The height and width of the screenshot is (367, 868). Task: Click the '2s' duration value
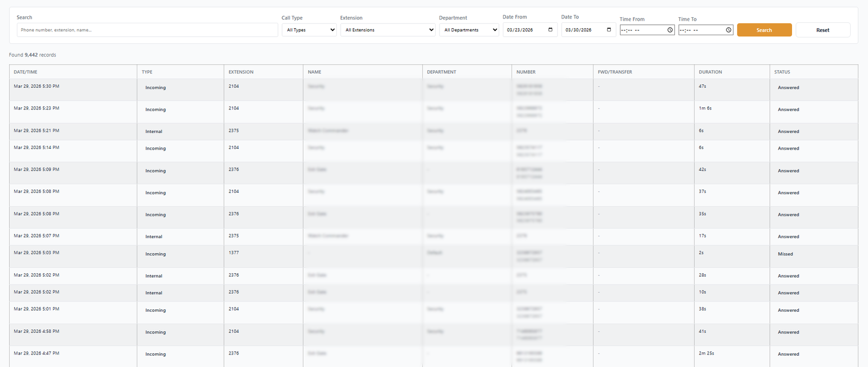click(701, 253)
